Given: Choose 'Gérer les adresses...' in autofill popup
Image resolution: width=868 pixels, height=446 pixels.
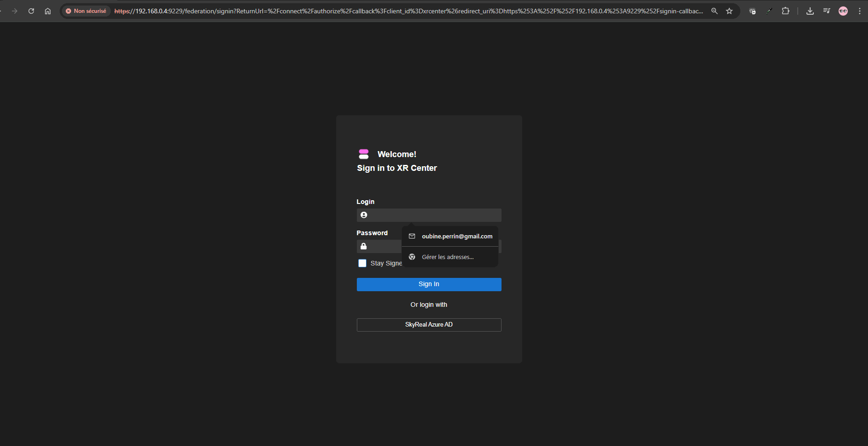Looking at the screenshot, I should click(x=447, y=257).
